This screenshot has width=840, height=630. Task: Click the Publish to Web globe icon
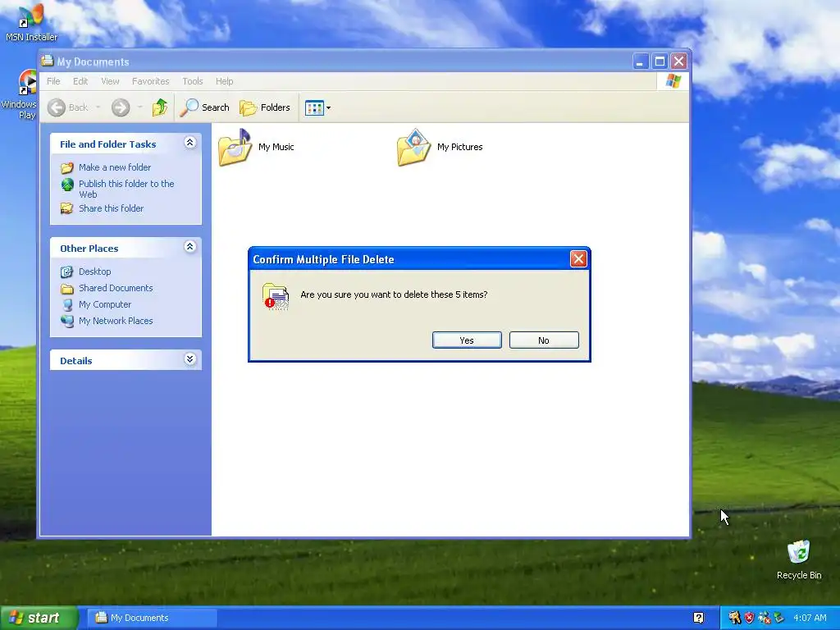(67, 185)
